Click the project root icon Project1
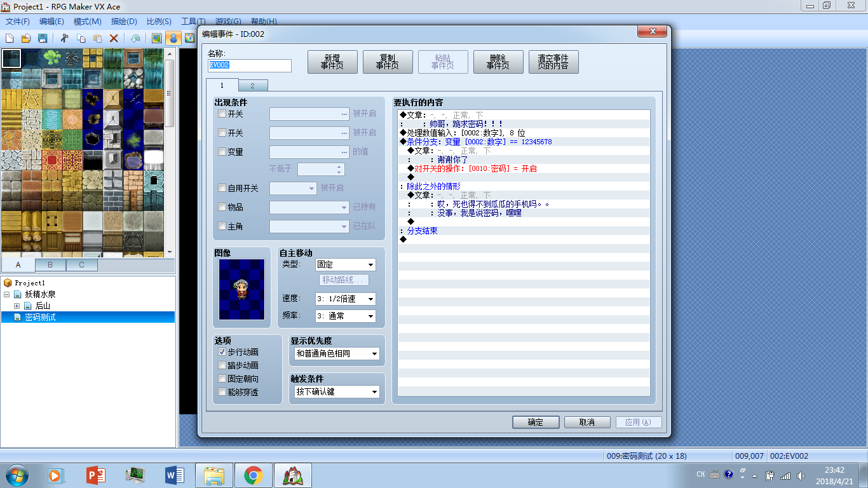 [x=8, y=283]
